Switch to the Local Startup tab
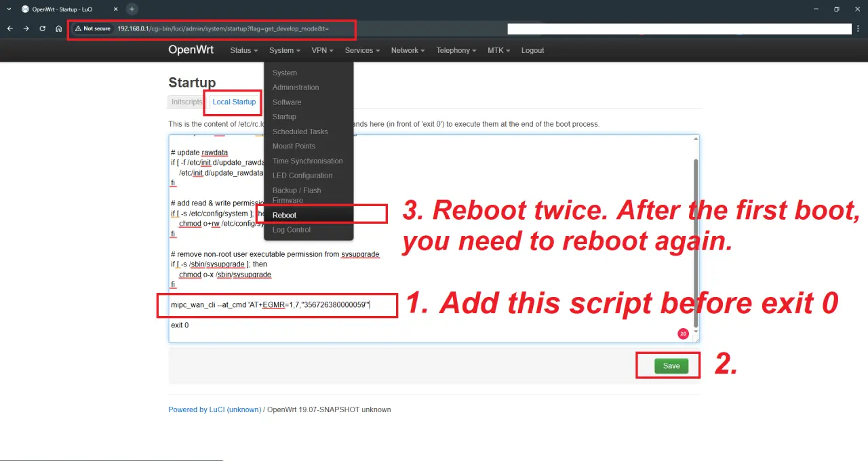 (x=234, y=102)
